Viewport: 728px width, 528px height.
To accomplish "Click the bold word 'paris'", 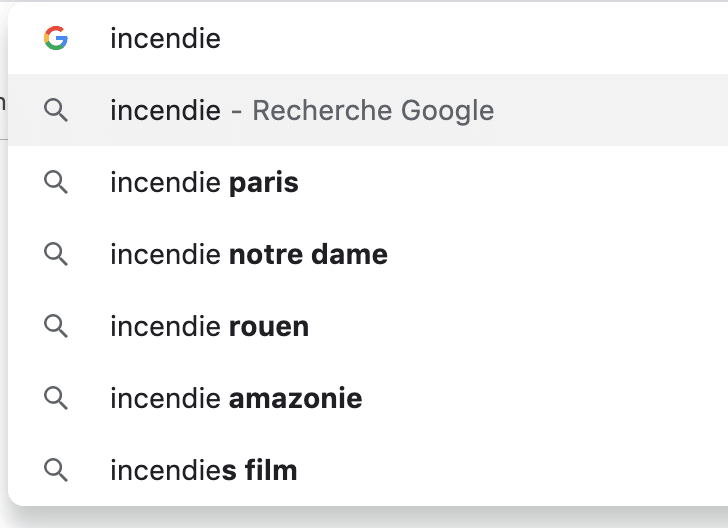I will 263,183.
